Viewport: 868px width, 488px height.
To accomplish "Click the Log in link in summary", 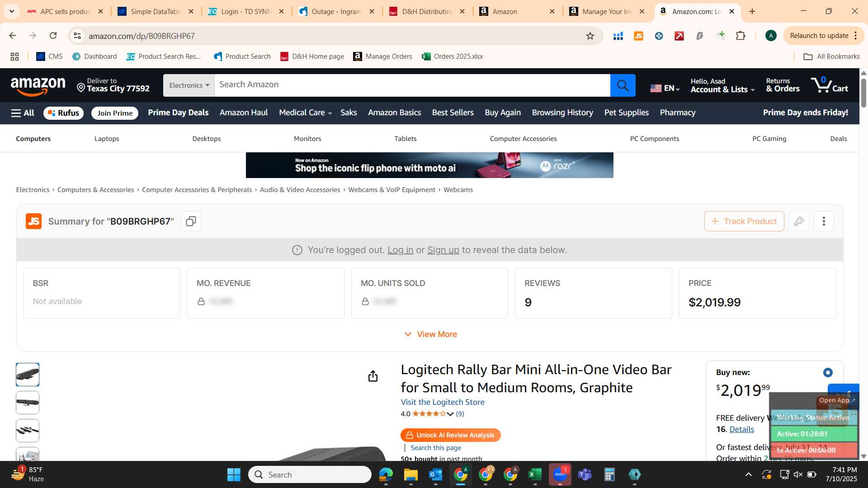I will click(x=400, y=250).
